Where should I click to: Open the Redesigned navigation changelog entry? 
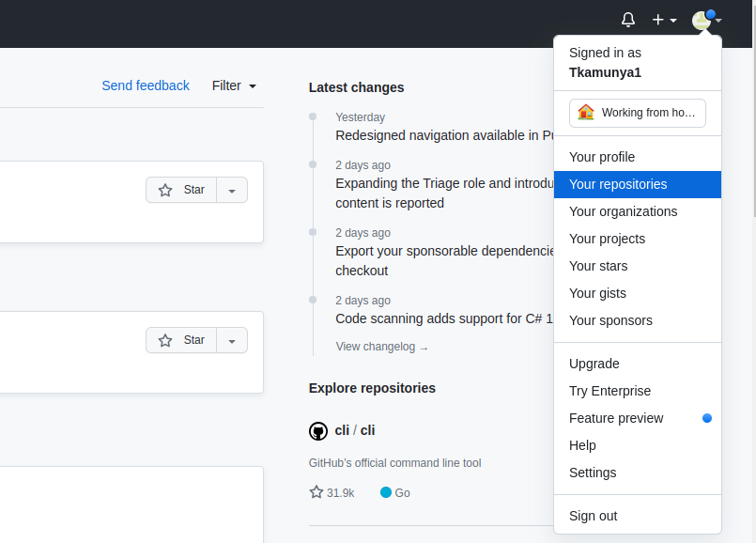[x=443, y=135]
